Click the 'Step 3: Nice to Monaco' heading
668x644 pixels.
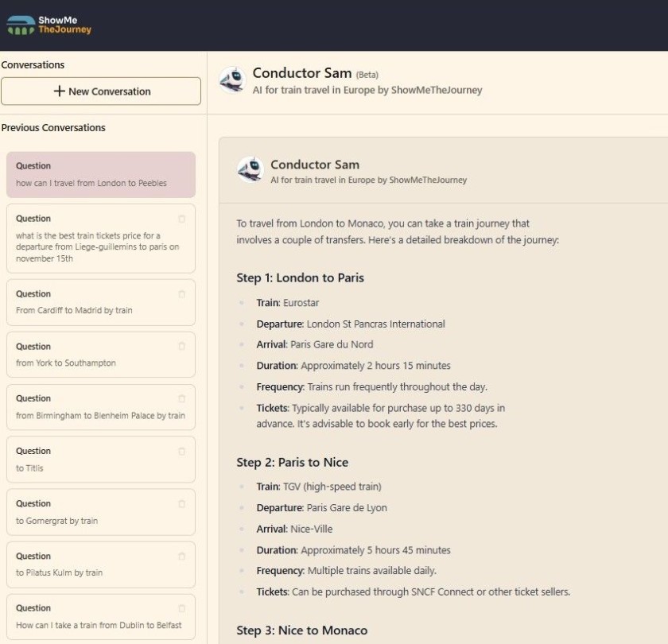(302, 630)
